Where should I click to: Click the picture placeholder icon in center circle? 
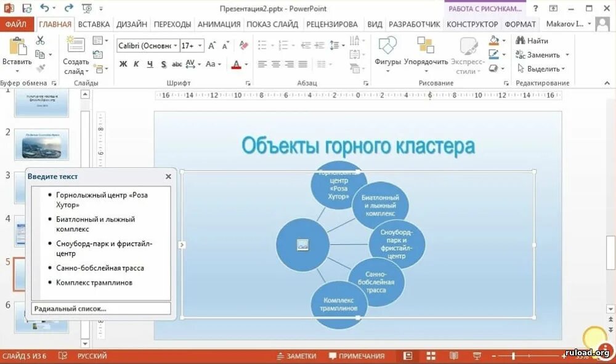pos(302,245)
